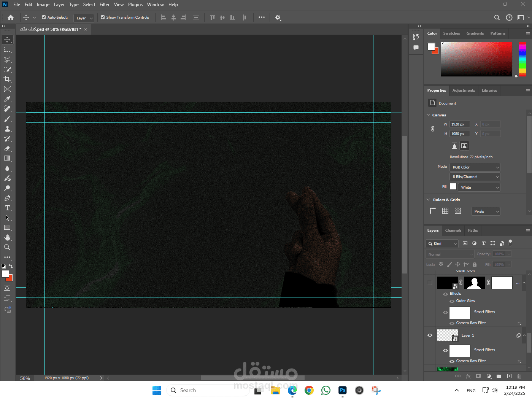This screenshot has height=399, width=532.
Task: Switch to the Channels tab
Action: point(453,230)
